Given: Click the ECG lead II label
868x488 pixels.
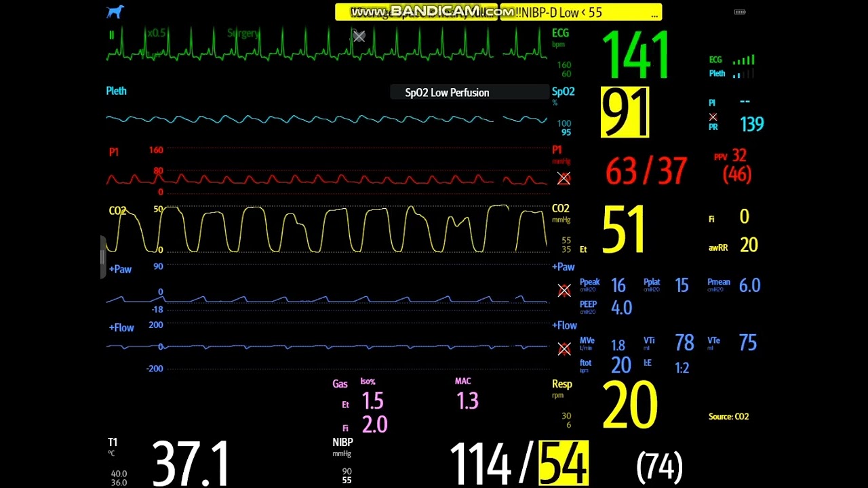Looking at the screenshot, I should [112, 35].
